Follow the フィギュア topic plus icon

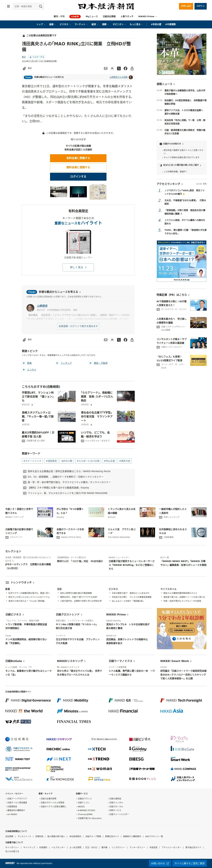57,363
